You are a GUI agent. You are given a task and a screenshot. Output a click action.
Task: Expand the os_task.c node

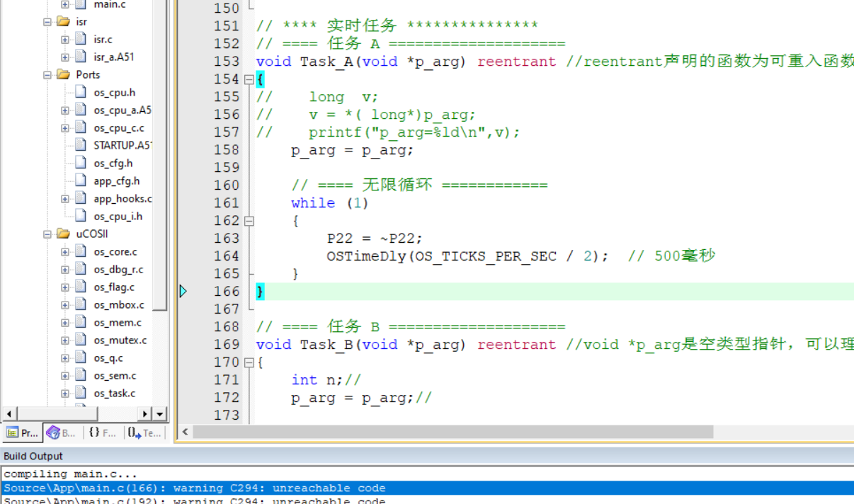(x=65, y=394)
